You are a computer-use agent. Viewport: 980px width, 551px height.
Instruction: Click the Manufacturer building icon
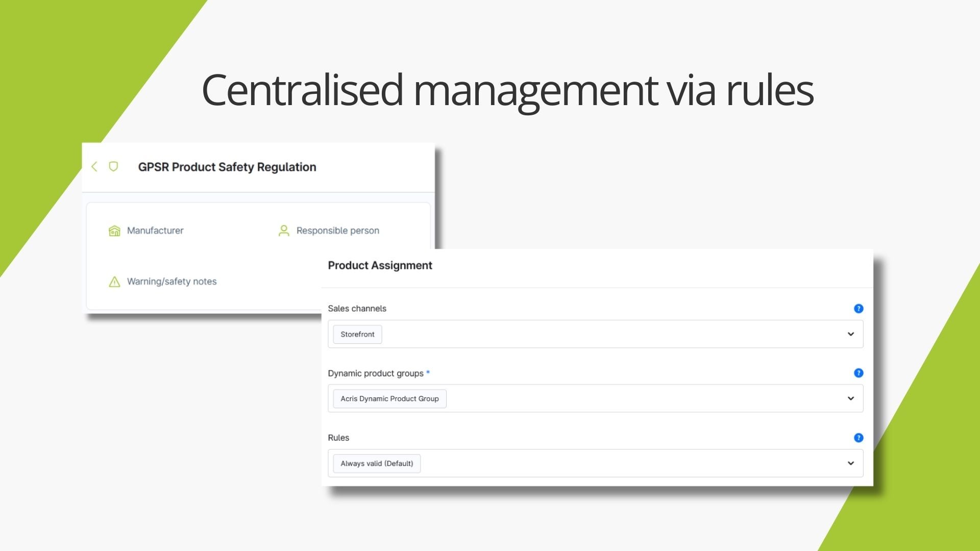click(x=114, y=231)
